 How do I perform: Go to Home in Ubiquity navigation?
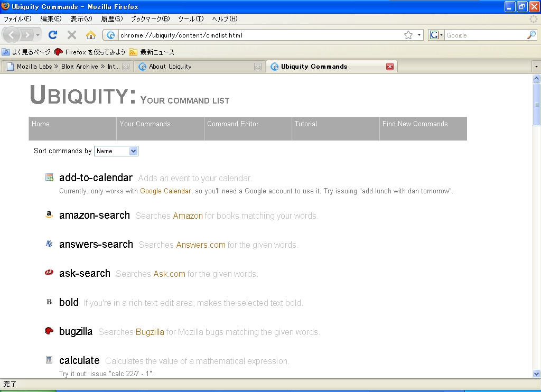pyautogui.click(x=72, y=129)
